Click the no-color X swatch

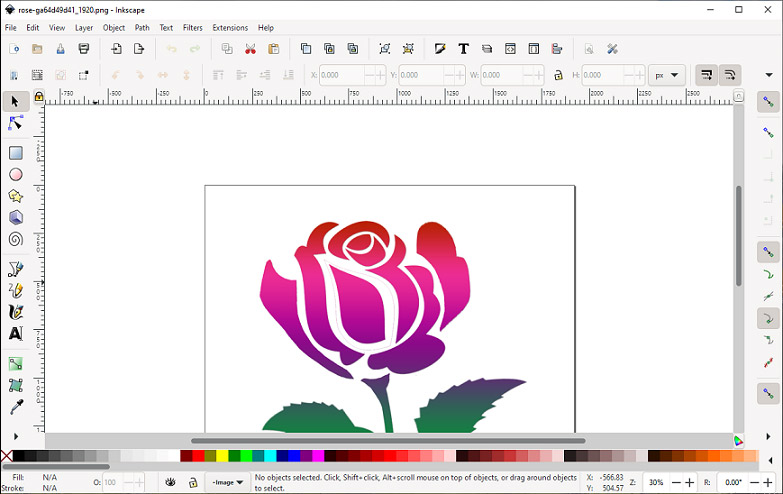tap(6, 456)
